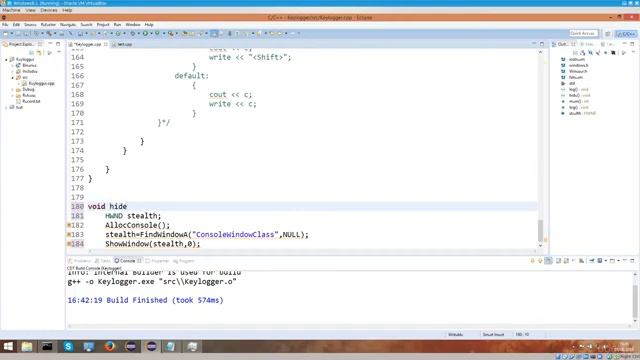The image size is (640, 360).
Task: Click the editor vertical scrollbar thumb
Action: pos(540,231)
